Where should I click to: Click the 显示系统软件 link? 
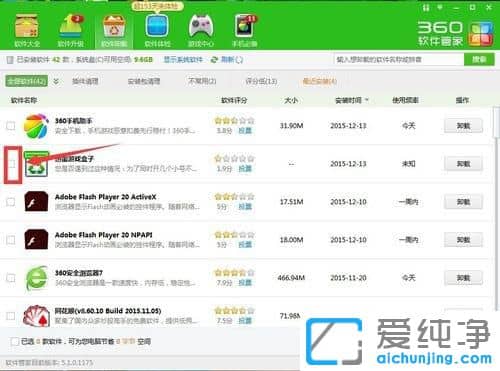tap(183, 60)
